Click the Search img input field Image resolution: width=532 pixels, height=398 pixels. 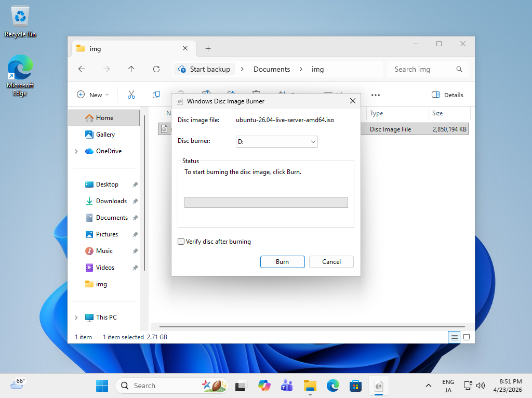click(422, 69)
